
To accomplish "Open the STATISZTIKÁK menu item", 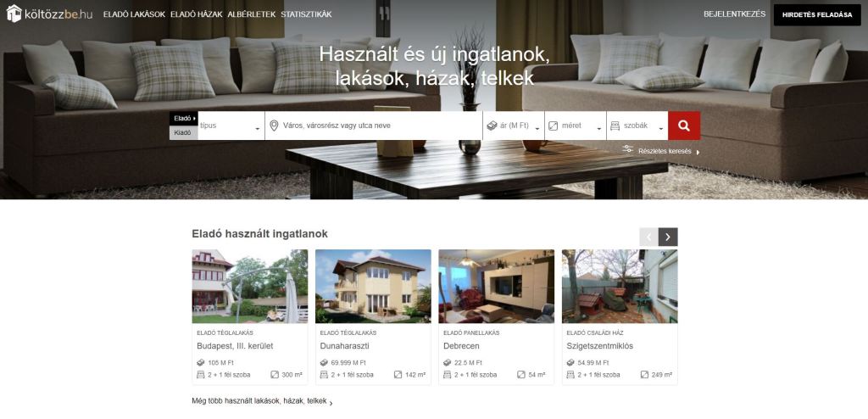I will 306,14.
